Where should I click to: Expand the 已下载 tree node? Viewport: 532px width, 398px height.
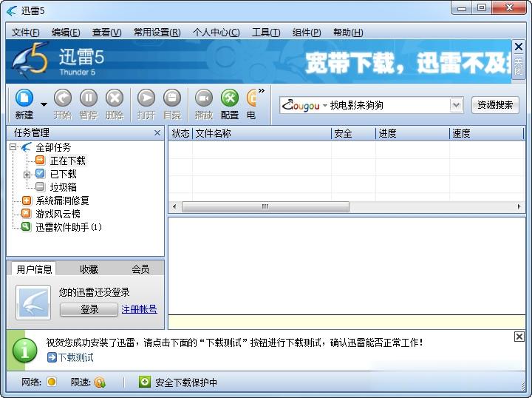tap(27, 175)
